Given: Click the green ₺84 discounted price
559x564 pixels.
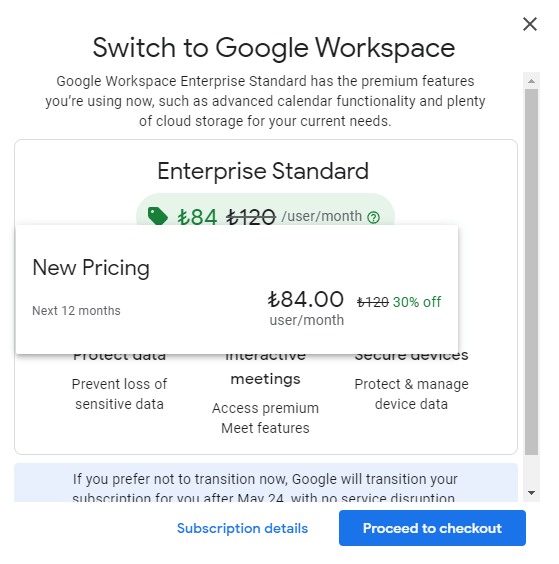Looking at the screenshot, I should coord(197,217).
